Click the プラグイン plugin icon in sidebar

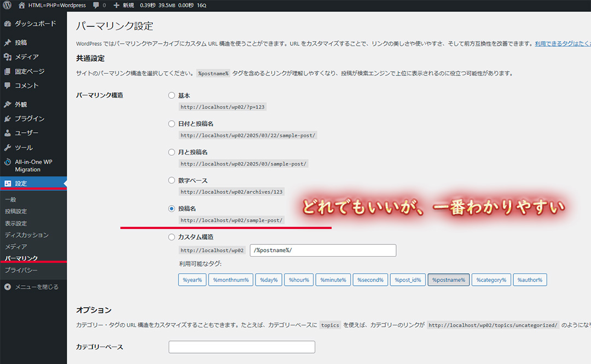8,119
